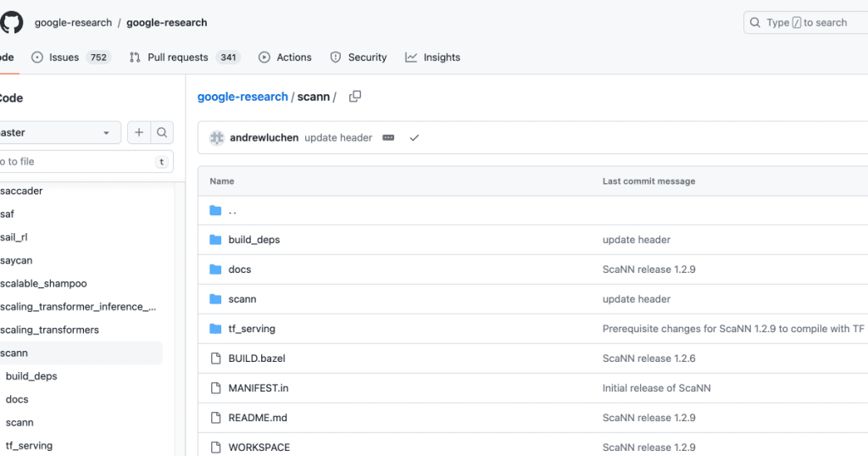
Task: Open the scann folder in table
Action: 242,299
